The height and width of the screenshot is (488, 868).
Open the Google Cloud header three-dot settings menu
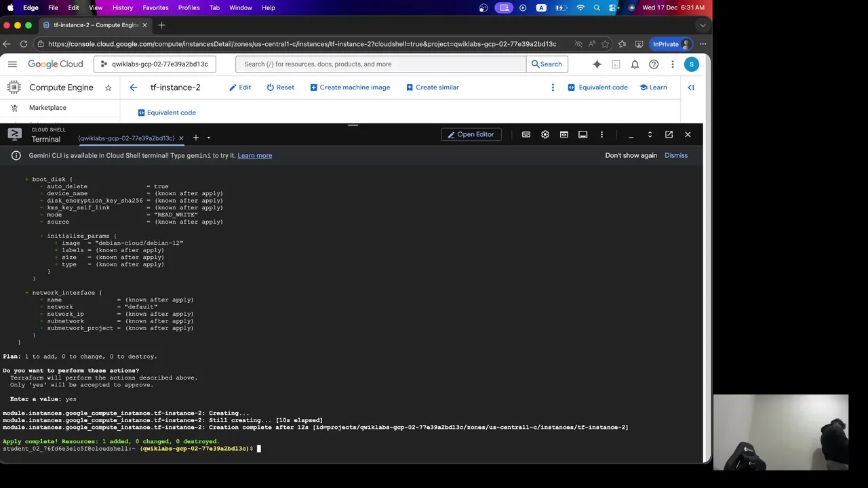(673, 64)
